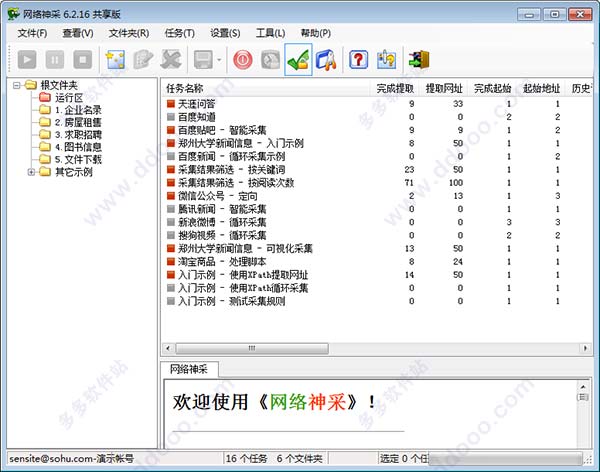Click the Start task play button

(x=27, y=60)
